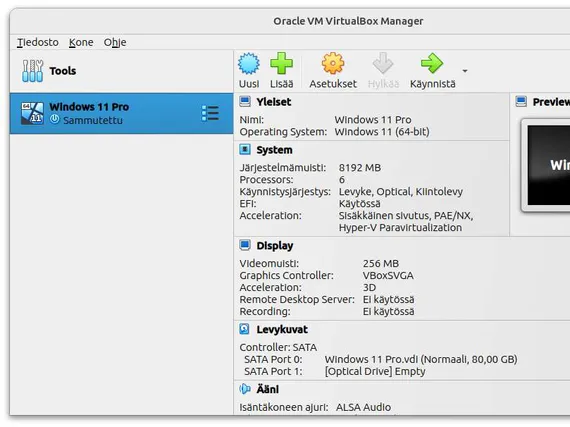
Task: Click the Windows 11 Pro.vdi disk entry
Action: coord(421,359)
